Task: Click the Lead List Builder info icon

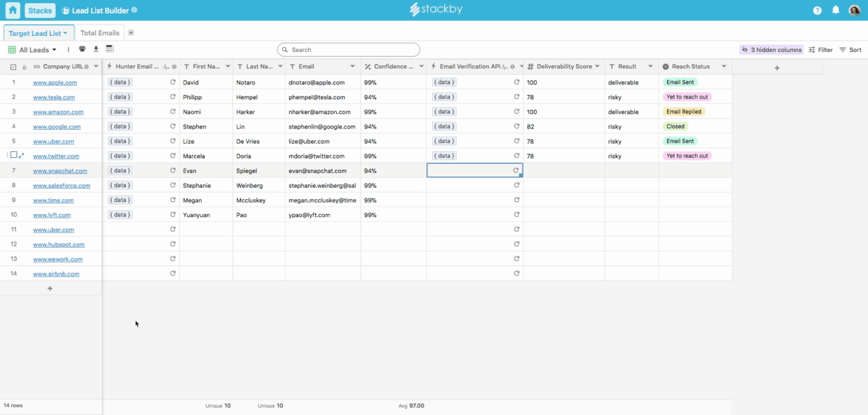Action: point(134,11)
